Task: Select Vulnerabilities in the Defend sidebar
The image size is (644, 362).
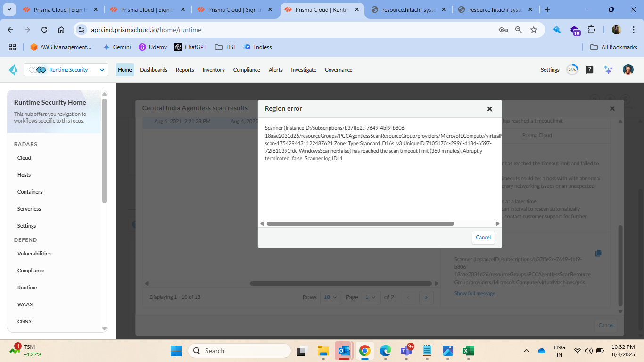Action: pyautogui.click(x=34, y=254)
